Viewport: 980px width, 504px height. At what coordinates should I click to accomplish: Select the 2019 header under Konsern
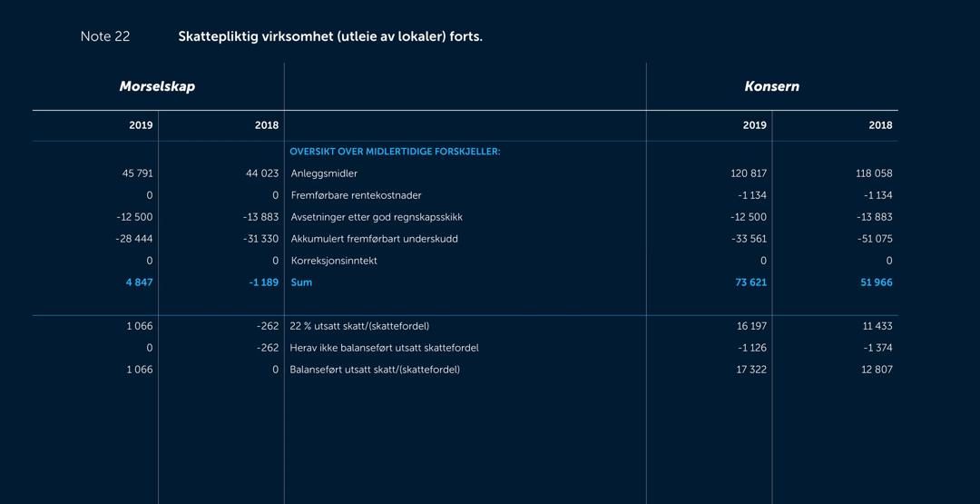[755, 125]
